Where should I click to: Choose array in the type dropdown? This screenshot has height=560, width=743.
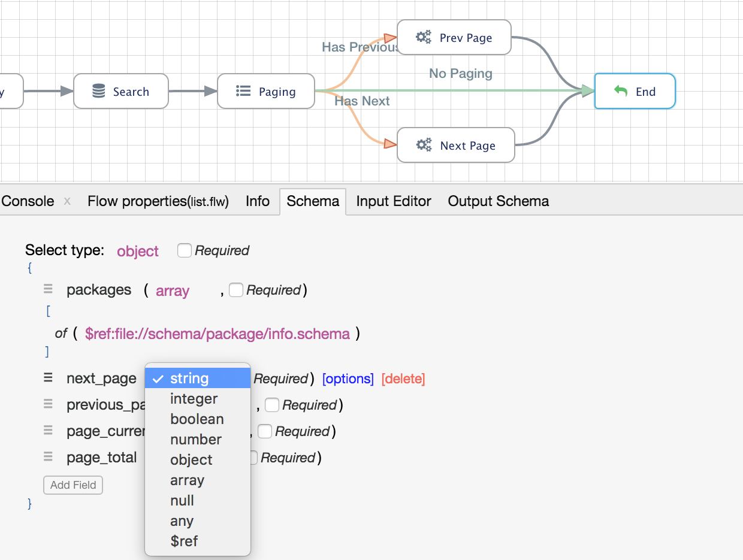pos(198,480)
